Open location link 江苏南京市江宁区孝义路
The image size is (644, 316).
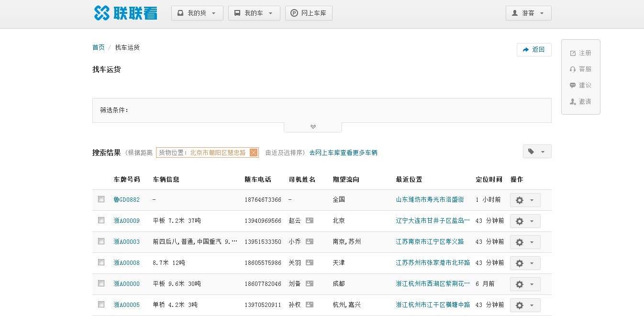tap(430, 242)
